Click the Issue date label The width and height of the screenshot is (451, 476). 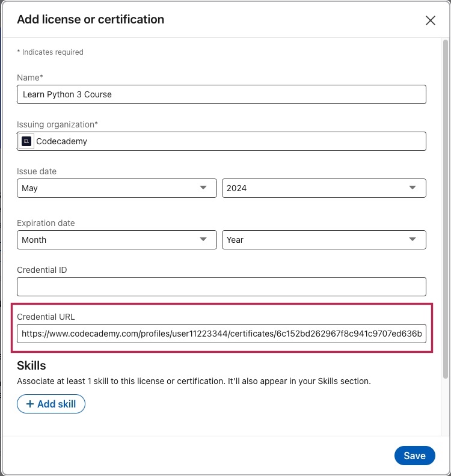(37, 171)
